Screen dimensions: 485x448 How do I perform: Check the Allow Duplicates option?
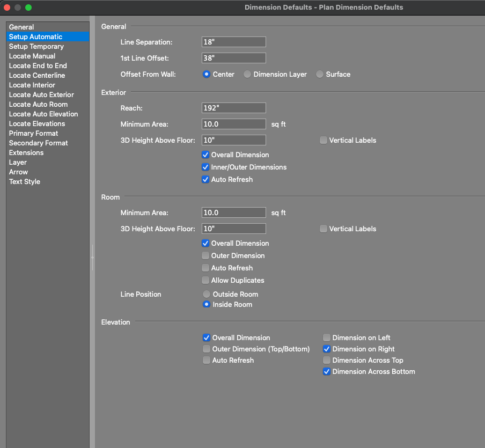click(205, 281)
